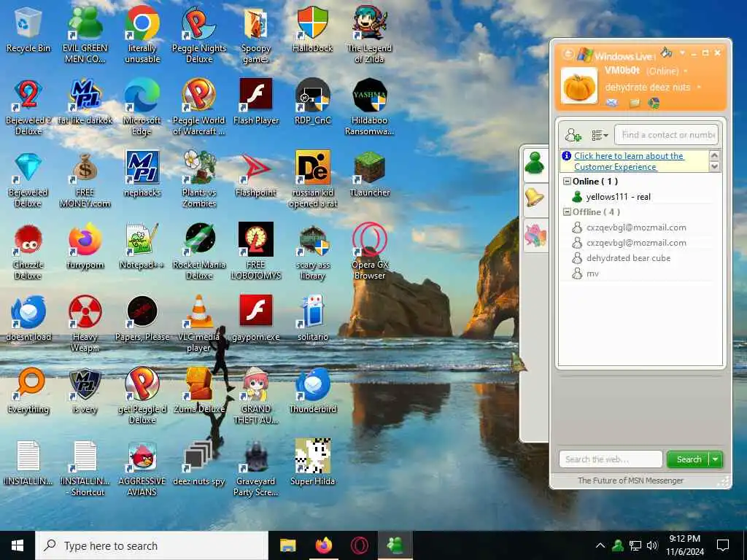Image resolution: width=747 pixels, height=560 pixels.
Task: Open Microsoft Edge desktop shortcut
Action: tap(142, 106)
